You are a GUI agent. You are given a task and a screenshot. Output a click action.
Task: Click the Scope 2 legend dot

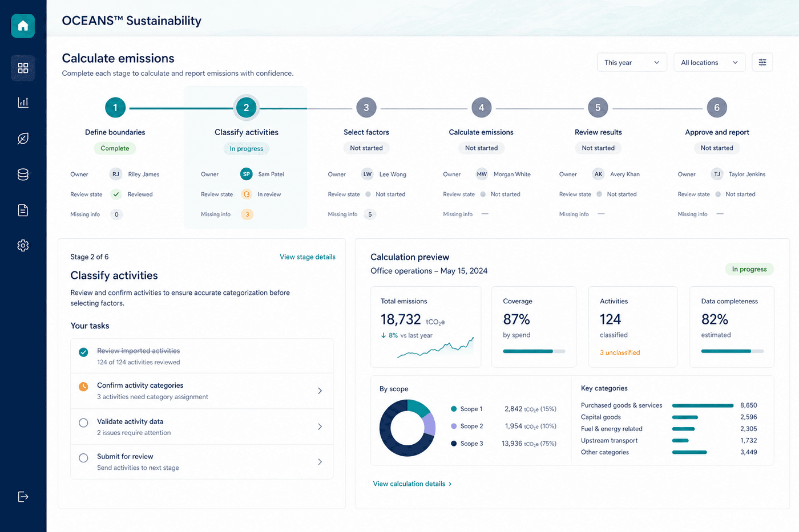click(x=454, y=426)
